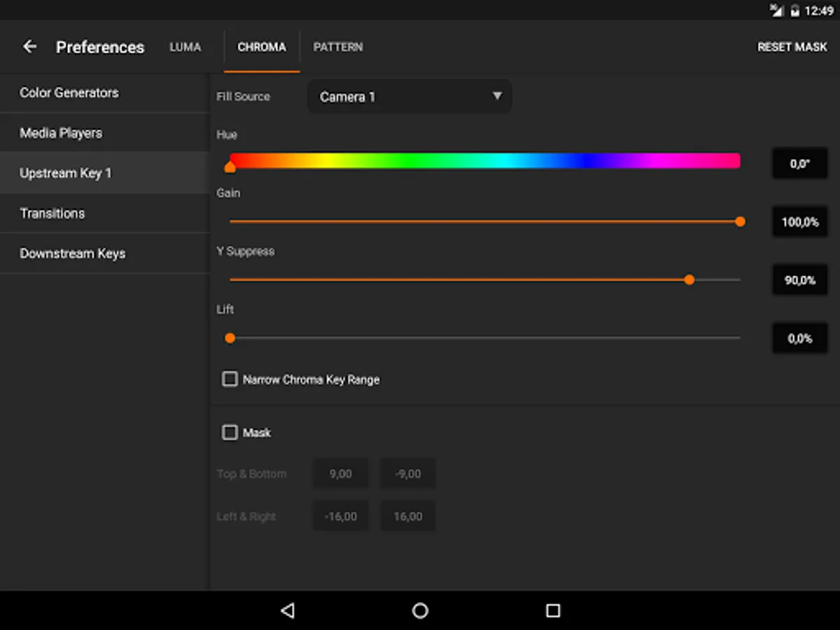Open recent apps with the square button
This screenshot has width=840, height=630.
[553, 610]
